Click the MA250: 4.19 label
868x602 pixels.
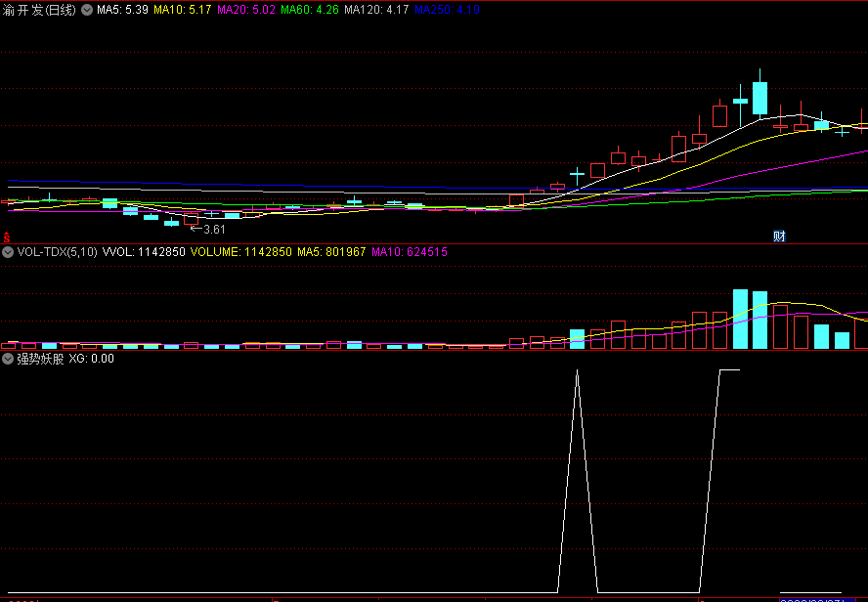448,10
